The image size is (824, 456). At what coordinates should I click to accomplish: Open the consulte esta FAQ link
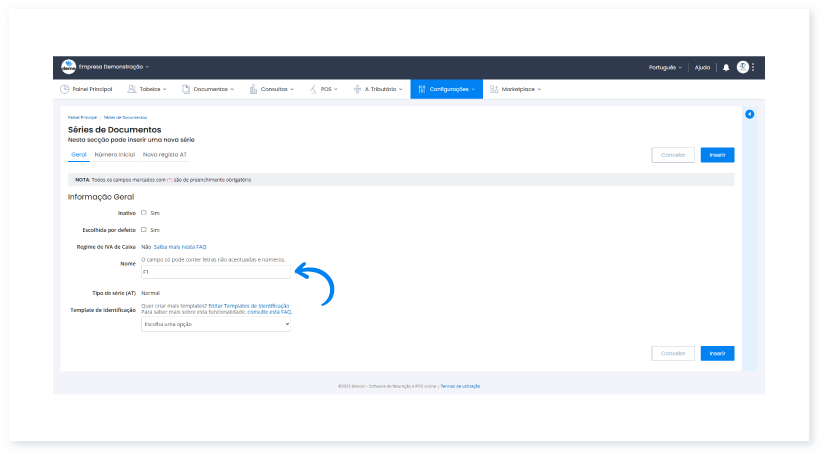click(269, 312)
